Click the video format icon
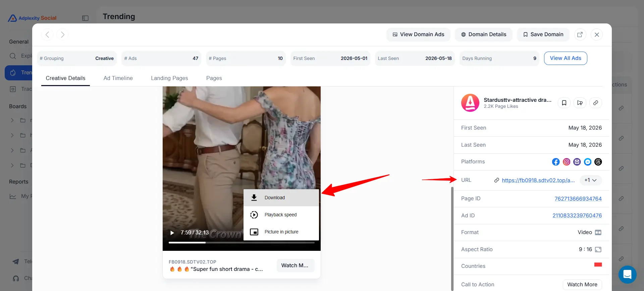The image size is (644, 291). [598, 232]
